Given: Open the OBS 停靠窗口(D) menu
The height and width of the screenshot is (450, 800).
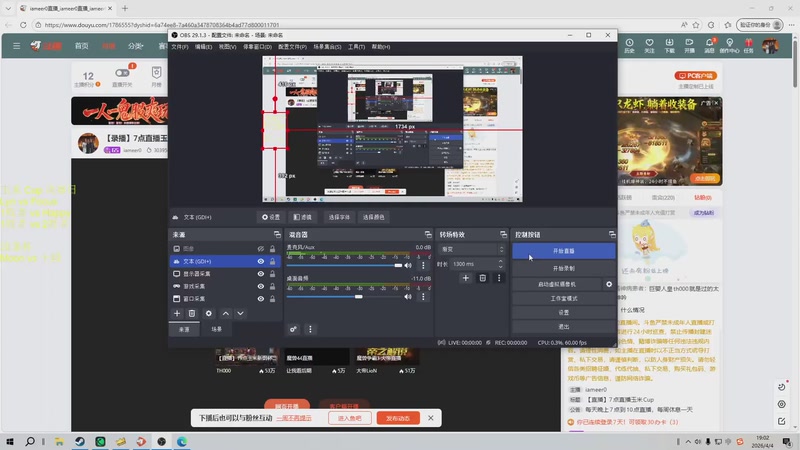Looking at the screenshot, I should coord(257,46).
